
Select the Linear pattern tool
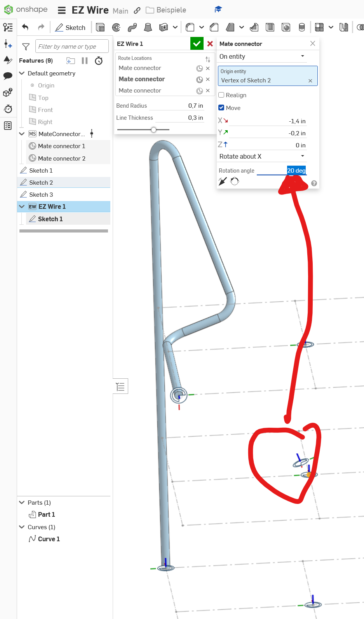(319, 27)
